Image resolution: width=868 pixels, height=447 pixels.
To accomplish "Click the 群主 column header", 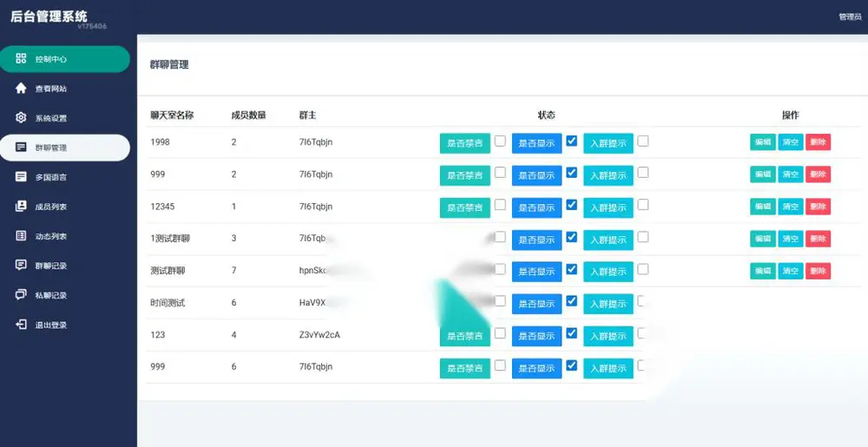I will click(x=308, y=115).
